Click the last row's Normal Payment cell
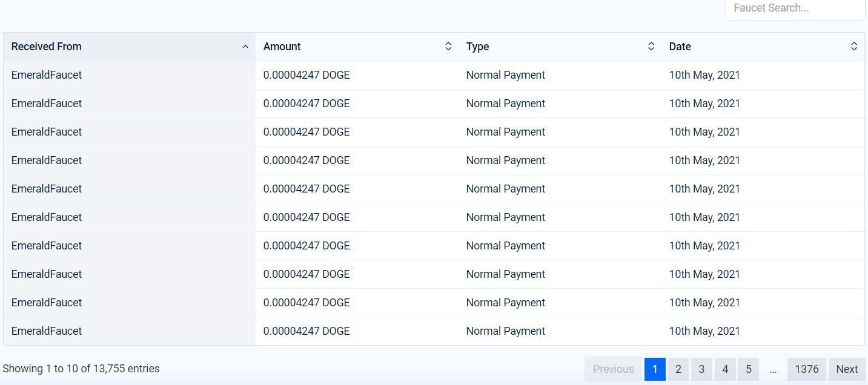868x385 pixels. pos(506,331)
